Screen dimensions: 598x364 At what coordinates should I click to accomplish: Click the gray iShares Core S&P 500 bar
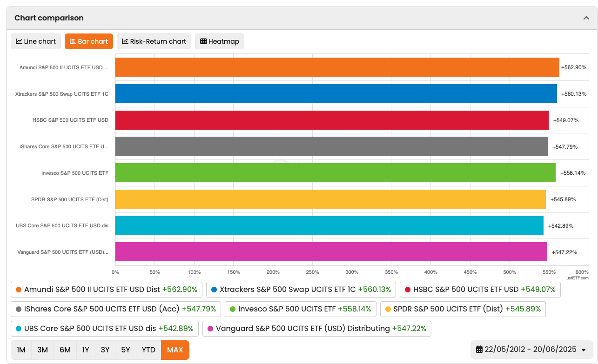coord(331,146)
